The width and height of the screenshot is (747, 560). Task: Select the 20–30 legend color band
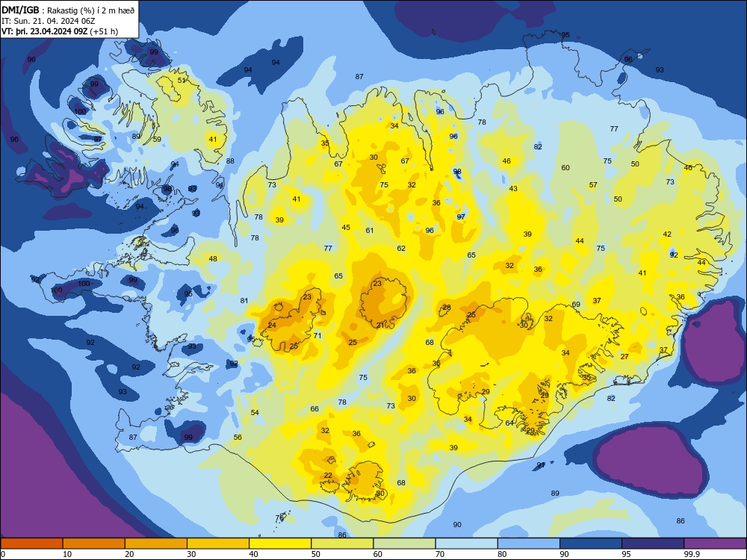[x=156, y=544]
